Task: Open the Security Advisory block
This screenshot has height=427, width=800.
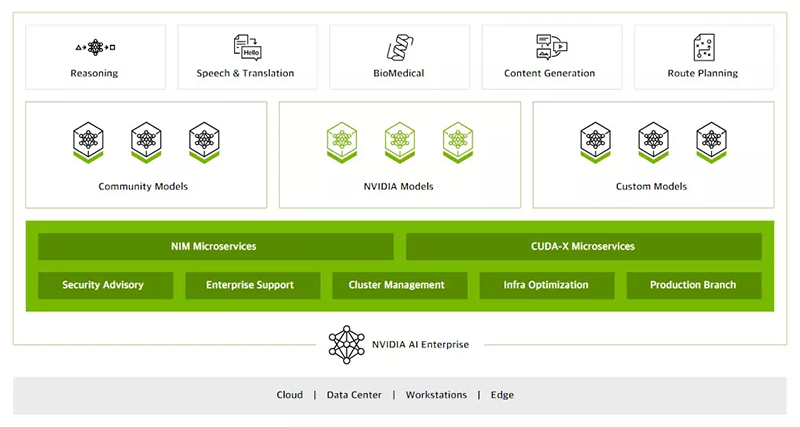Action: [x=105, y=285]
